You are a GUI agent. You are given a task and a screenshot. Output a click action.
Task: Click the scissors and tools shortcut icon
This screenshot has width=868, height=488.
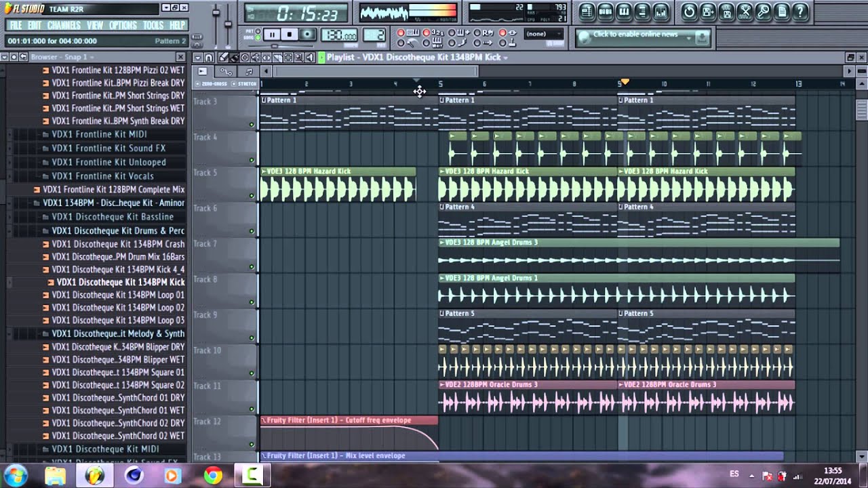[745, 12]
